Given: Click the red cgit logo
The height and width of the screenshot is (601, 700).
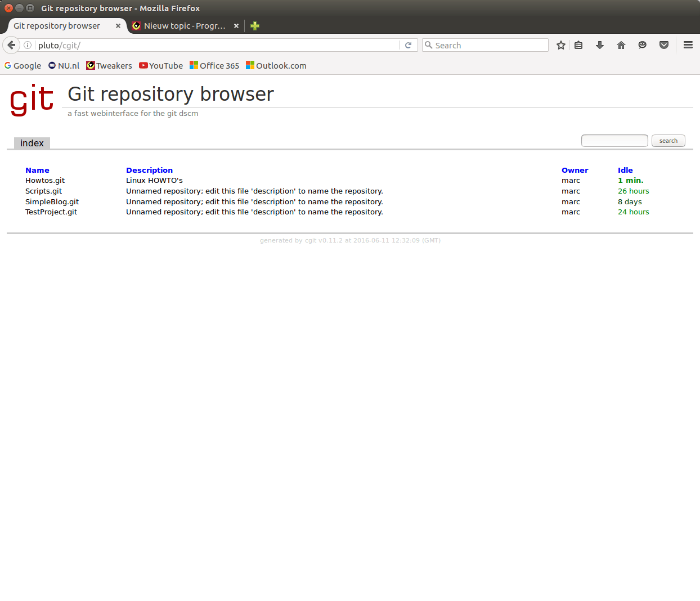Looking at the screenshot, I should coord(32,100).
